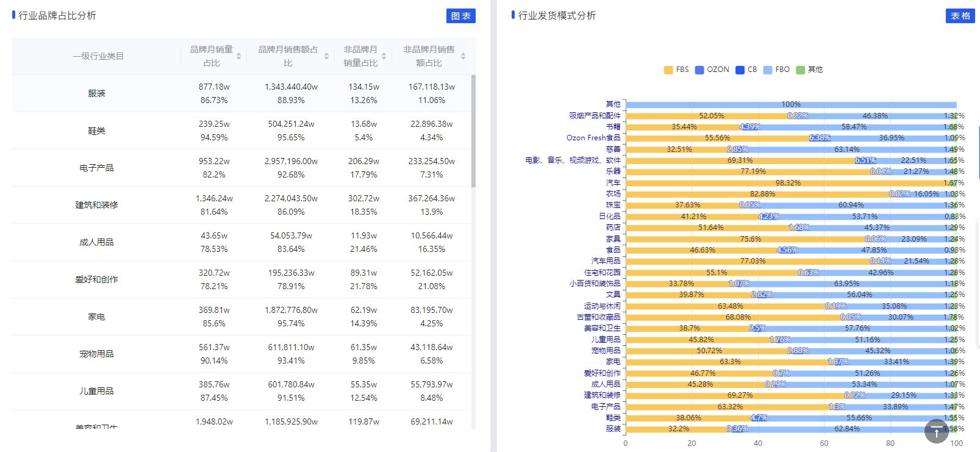Sort by 非品牌月销售额占比 column
Screen dimensions: 980x452
pos(463,56)
